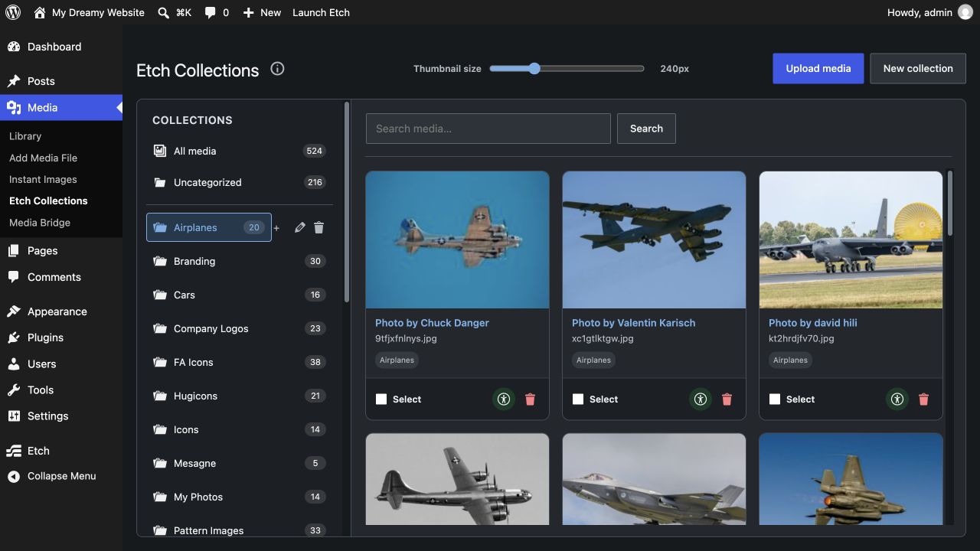Open Media Bridge submenu
980x551 pixels.
click(x=40, y=223)
